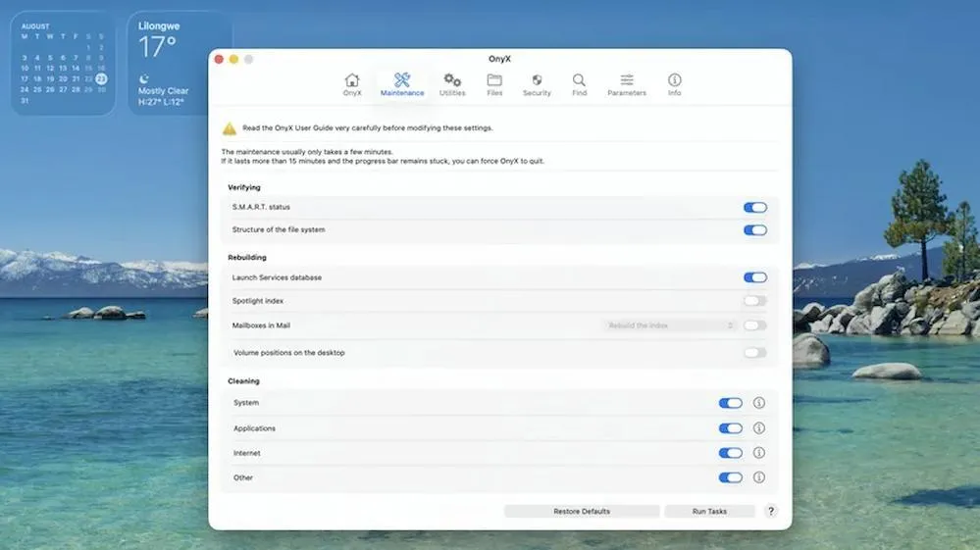Viewport: 980px width, 550px height.
Task: Click the highlighted date in calendar widget
Action: [x=101, y=78]
